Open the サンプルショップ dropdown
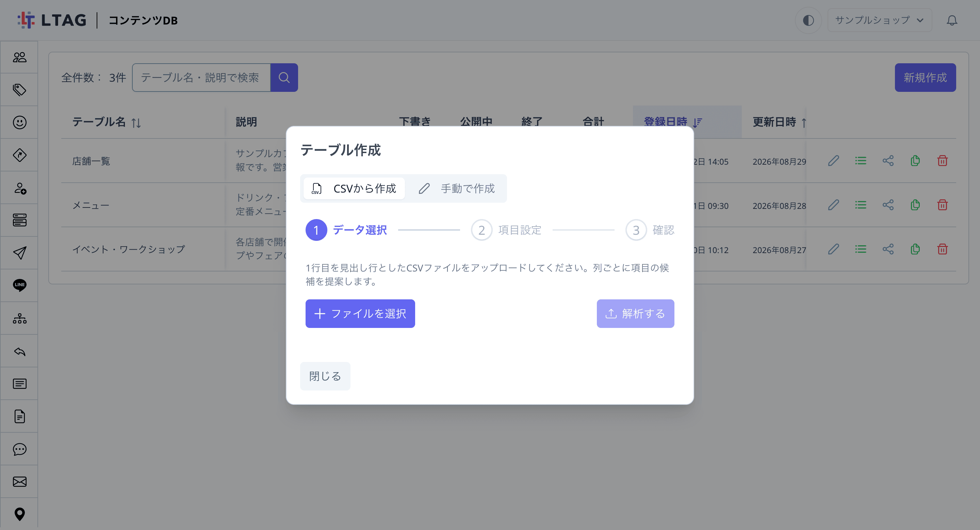Screen dimensions: 980x530 click(x=879, y=20)
